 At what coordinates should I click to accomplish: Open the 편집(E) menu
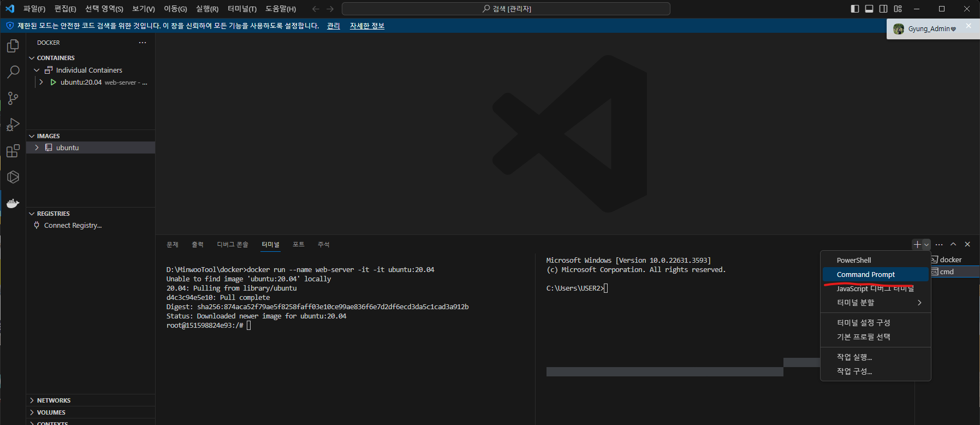65,9
